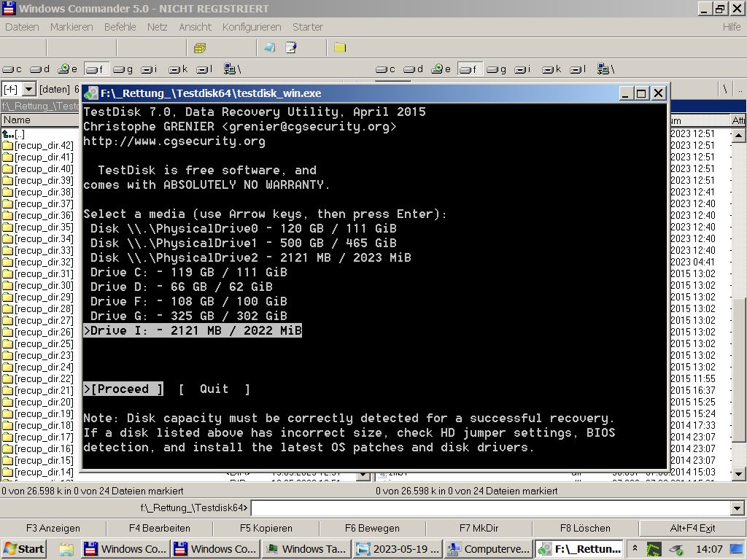Click the F5 Kopieren button
This screenshot has width=747, height=560.
point(266,528)
